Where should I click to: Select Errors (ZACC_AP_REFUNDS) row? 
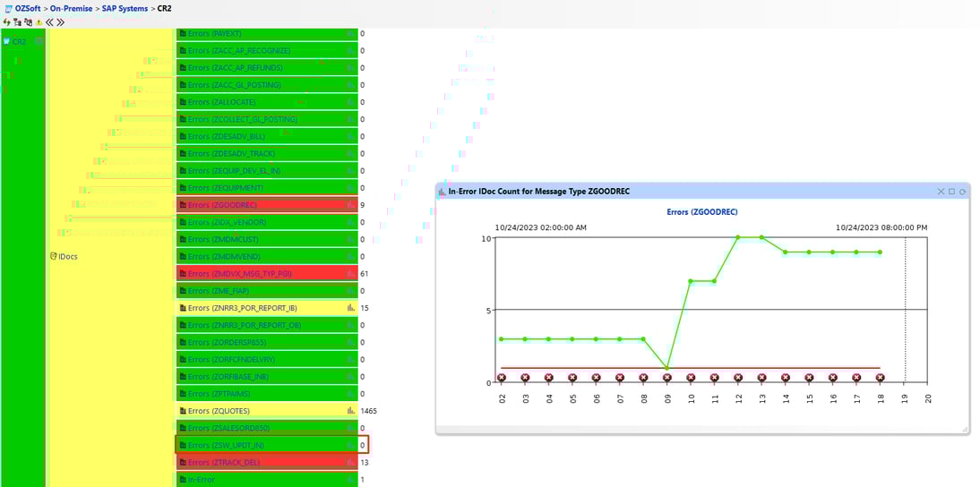[x=267, y=67]
